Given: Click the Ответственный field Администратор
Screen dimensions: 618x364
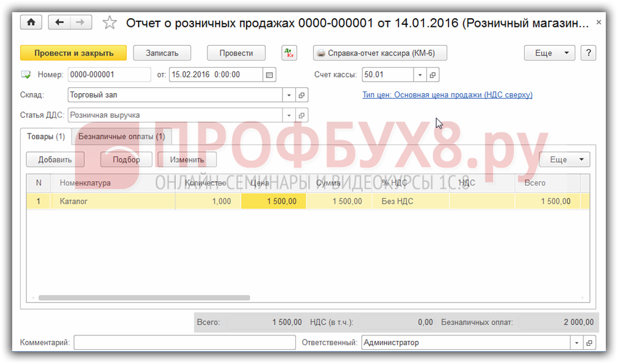Looking at the screenshot, I should 466,343.
